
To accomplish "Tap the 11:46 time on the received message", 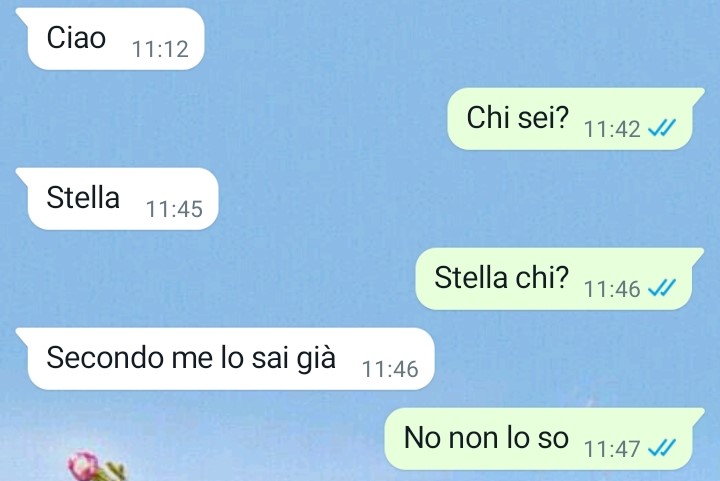I will 390,369.
